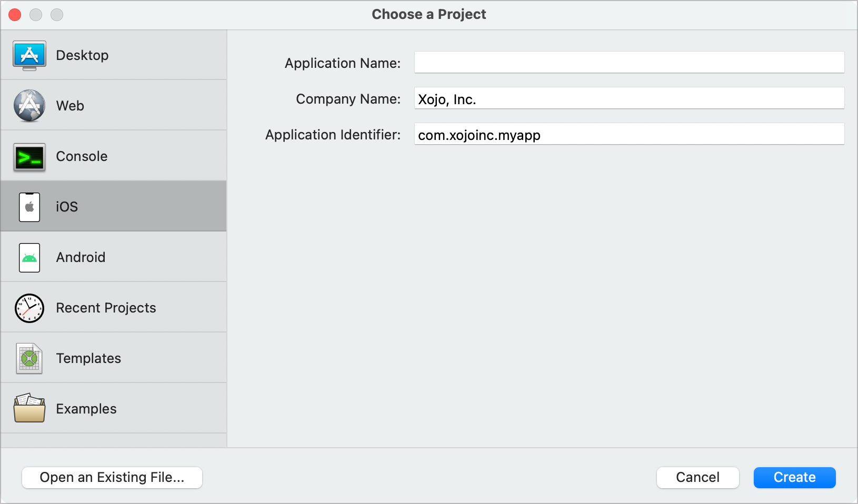Viewport: 858px width, 504px height.
Task: Pick Android from the sidebar list
Action: (x=81, y=257)
